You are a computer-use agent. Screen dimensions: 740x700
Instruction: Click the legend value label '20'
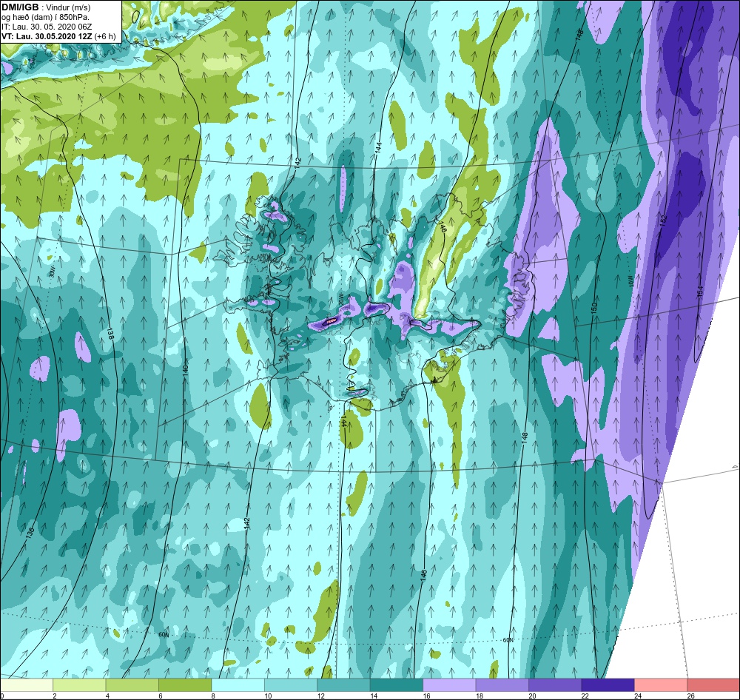532,696
